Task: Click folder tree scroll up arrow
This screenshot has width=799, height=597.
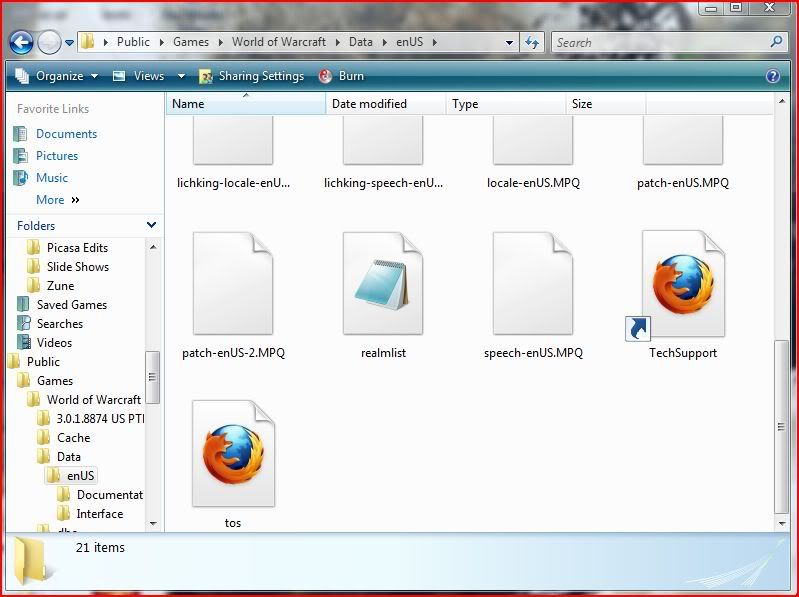Action: [153, 247]
